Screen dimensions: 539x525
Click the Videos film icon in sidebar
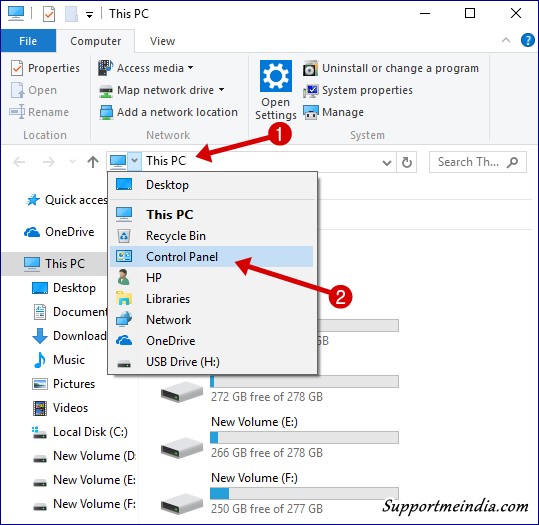point(40,408)
